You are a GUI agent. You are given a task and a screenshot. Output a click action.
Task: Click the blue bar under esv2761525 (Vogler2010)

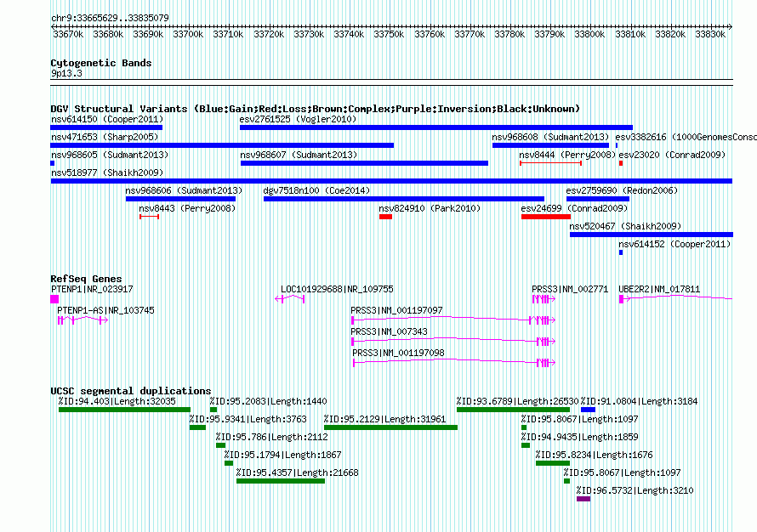point(436,127)
